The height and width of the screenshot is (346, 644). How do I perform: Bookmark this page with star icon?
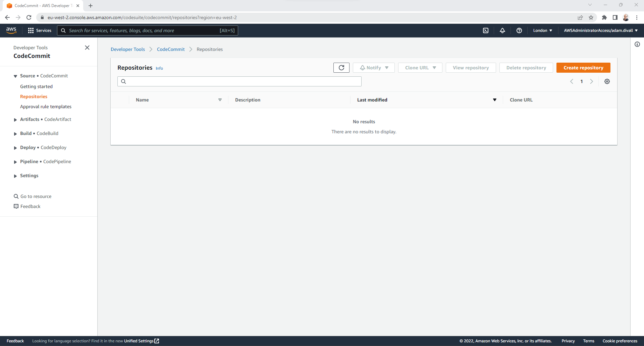point(591,17)
